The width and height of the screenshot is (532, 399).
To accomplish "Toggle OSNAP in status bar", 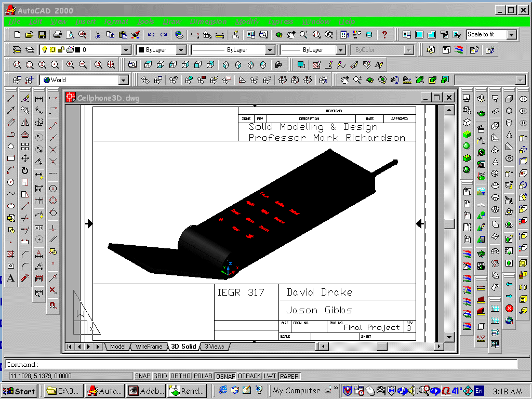I will [225, 376].
